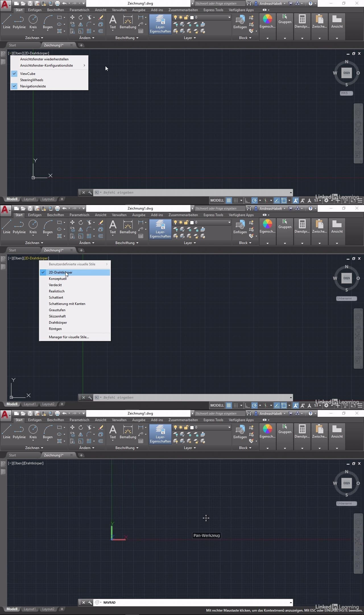Pick the Bogen arc tool

[x=47, y=22]
